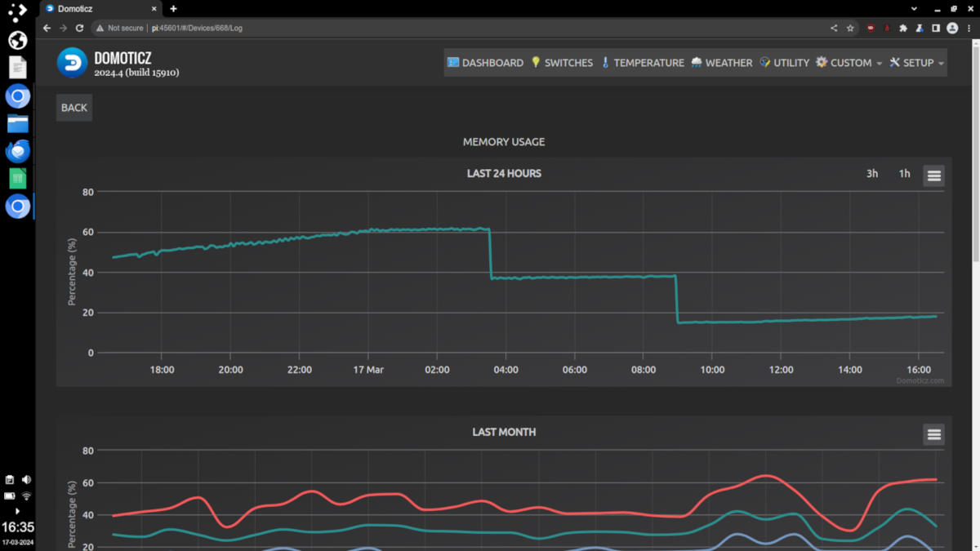This screenshot has width=980, height=551.
Task: Click the 17 Mar axis label
Action: [368, 370]
